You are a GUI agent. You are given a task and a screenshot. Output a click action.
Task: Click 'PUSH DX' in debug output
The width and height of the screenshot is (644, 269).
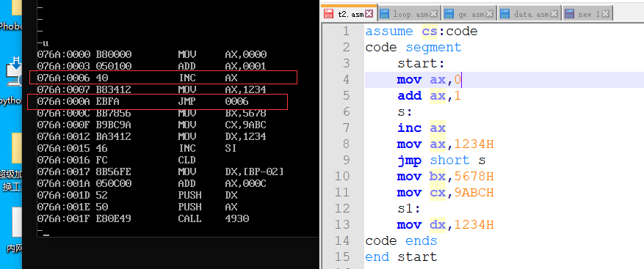point(208,195)
